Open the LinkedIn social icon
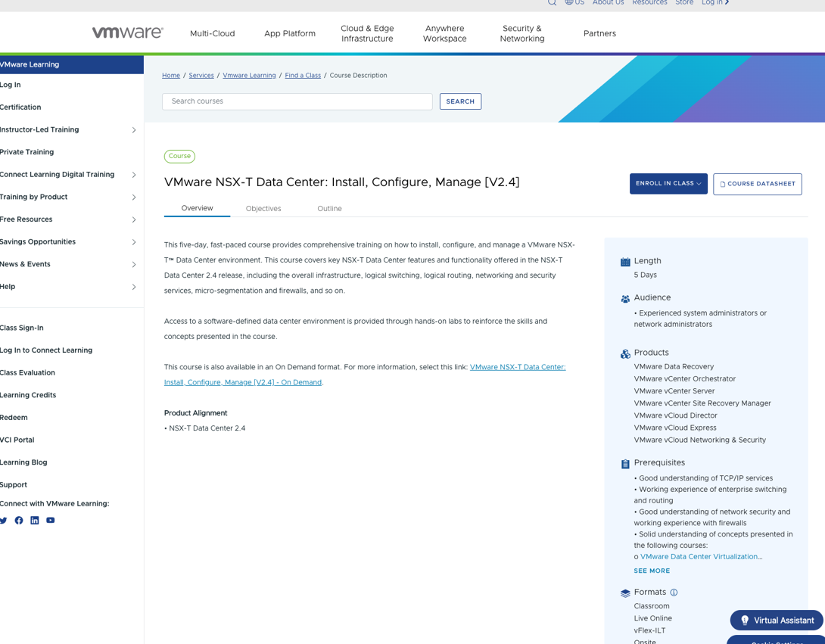Screen dimensions: 825x644 point(35,521)
